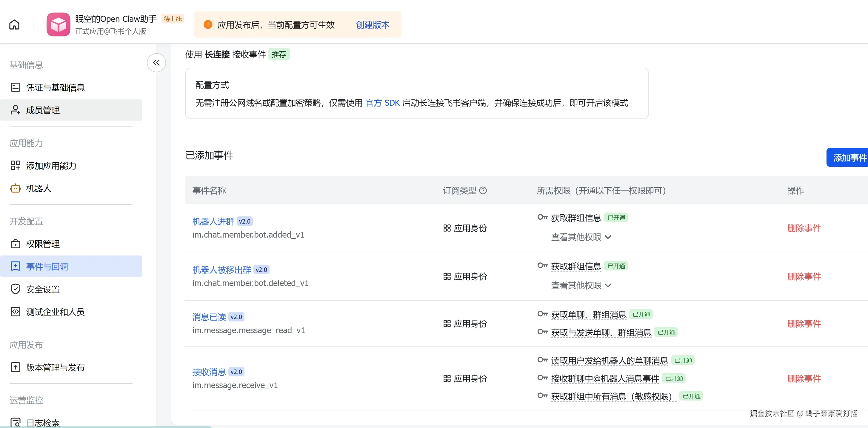Collapse the sidebar with double-chevron button
Screen dimensions: 868x428
click(156, 63)
